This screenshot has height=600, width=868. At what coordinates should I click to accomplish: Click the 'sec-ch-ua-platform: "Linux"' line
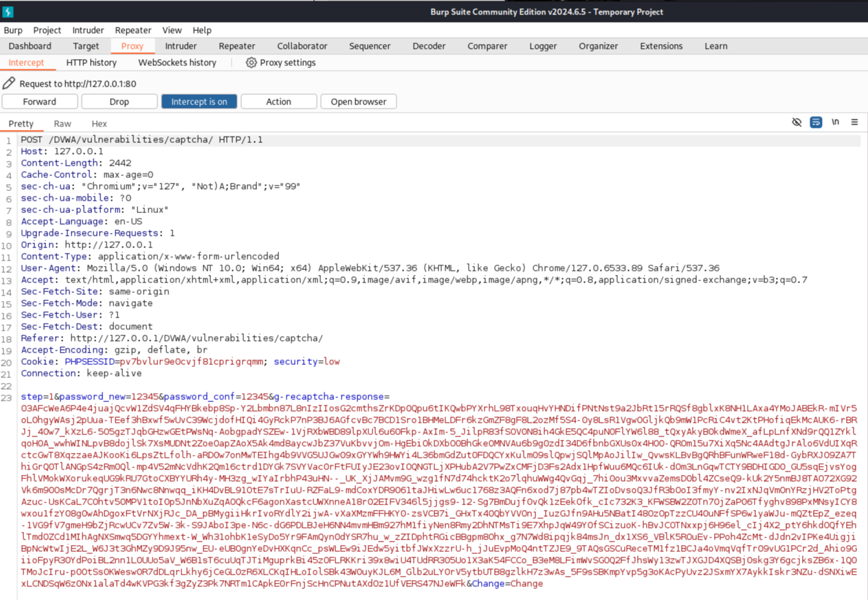(95, 210)
